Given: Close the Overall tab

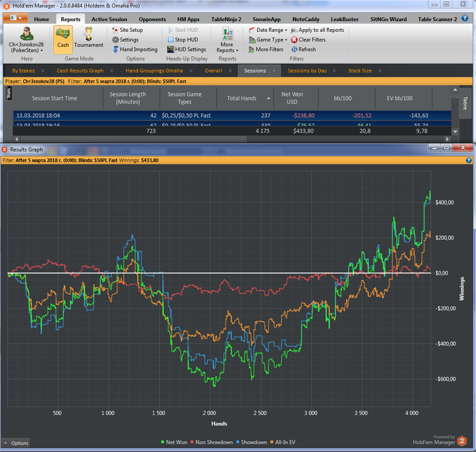Looking at the screenshot, I should click(230, 71).
